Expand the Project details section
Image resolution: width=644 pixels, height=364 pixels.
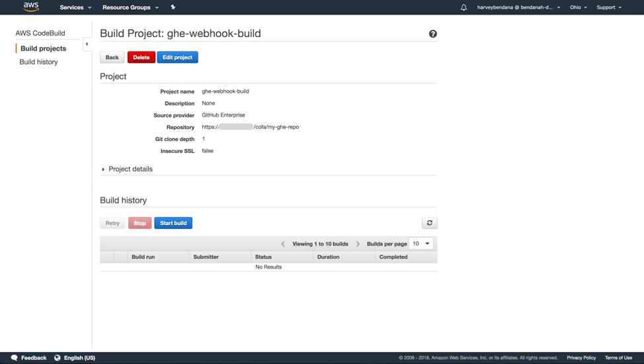127,169
